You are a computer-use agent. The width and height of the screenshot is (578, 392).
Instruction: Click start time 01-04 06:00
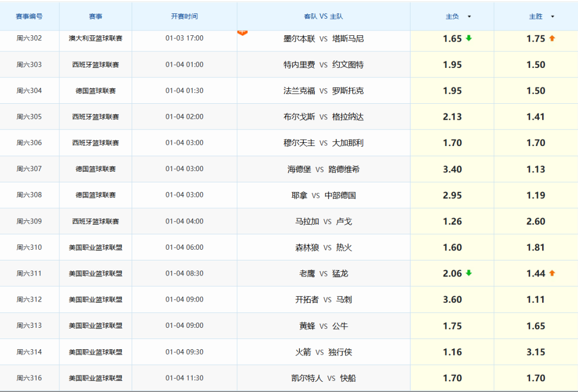[x=184, y=248]
